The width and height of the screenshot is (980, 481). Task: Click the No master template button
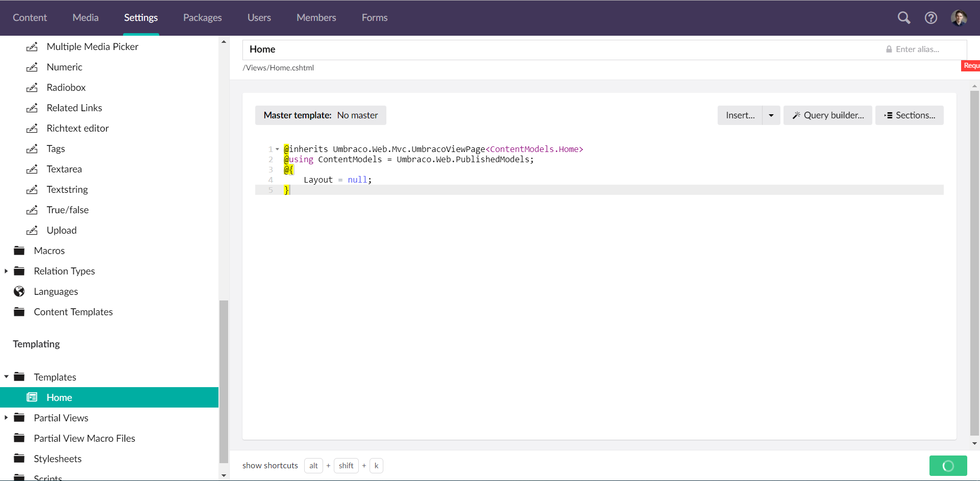357,115
